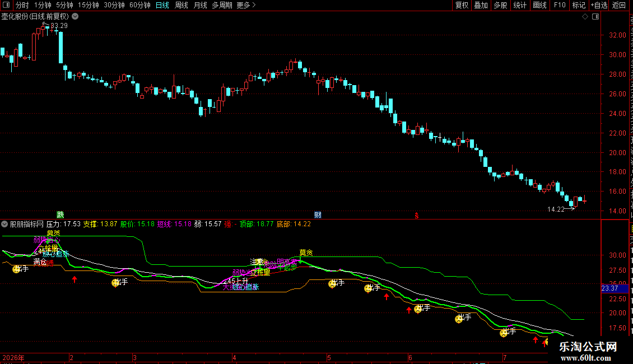Switch to 月线 monthly view
Viewport: 633px width, 364px height.
(x=200, y=5)
